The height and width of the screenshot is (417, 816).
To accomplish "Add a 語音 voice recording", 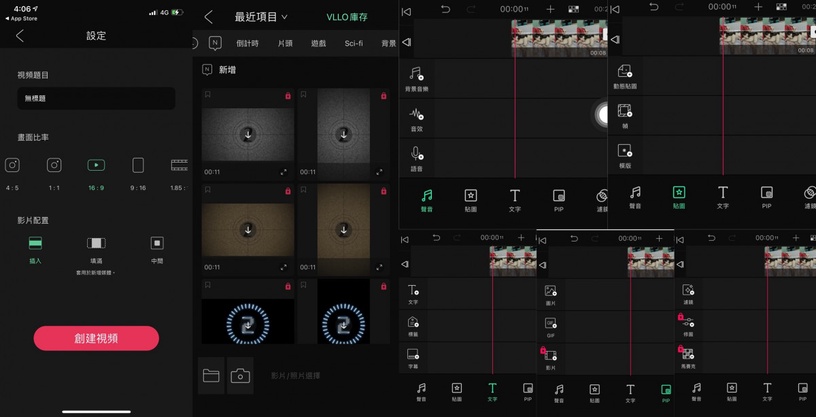I will pyautogui.click(x=416, y=159).
